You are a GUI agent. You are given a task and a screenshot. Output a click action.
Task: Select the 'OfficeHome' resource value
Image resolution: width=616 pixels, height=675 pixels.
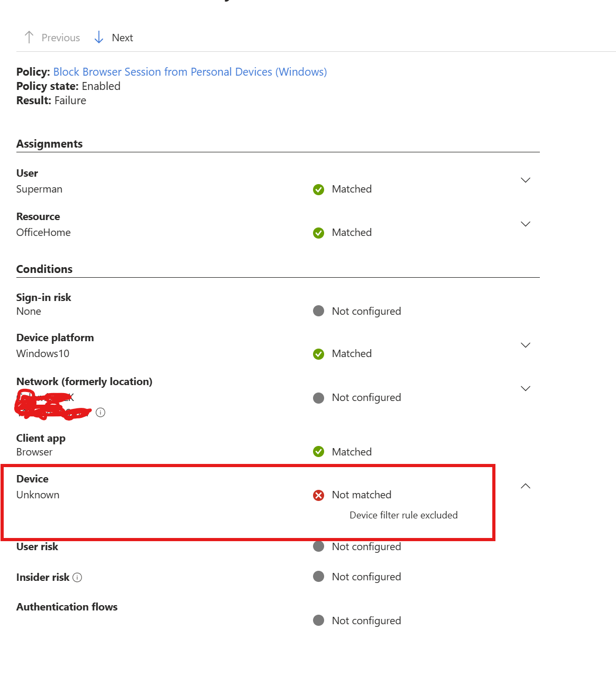click(x=43, y=233)
